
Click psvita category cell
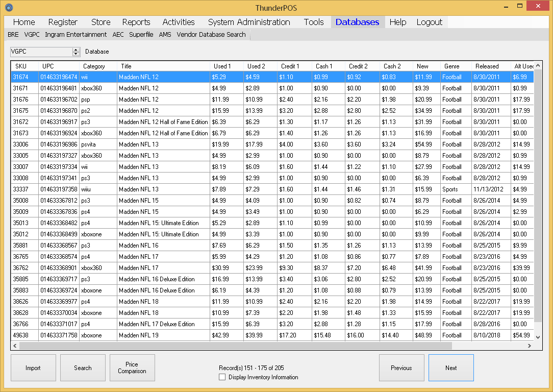click(x=98, y=144)
